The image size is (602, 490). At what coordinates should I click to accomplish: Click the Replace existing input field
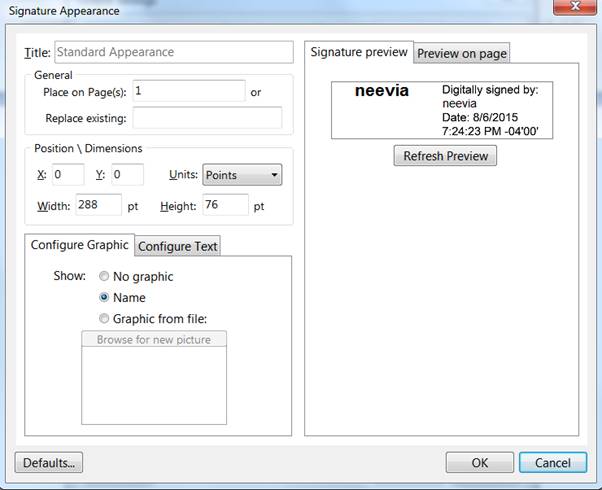[x=207, y=118]
